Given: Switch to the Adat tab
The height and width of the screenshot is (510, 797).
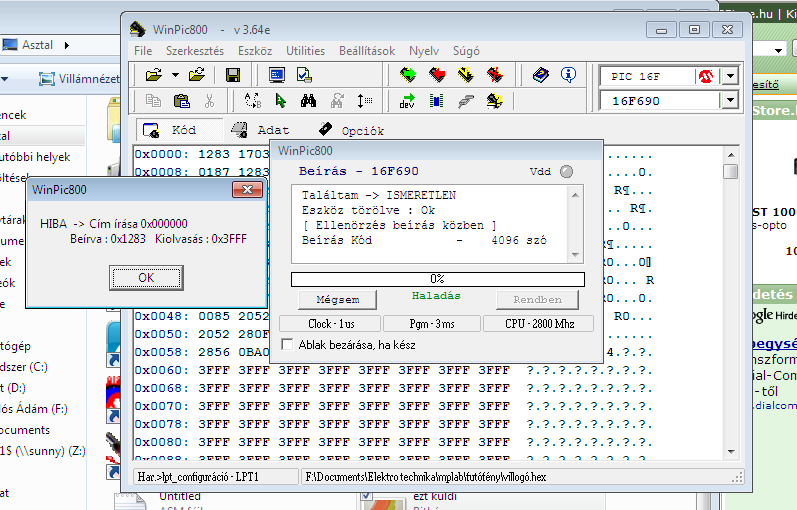Looking at the screenshot, I should pyautogui.click(x=262, y=130).
